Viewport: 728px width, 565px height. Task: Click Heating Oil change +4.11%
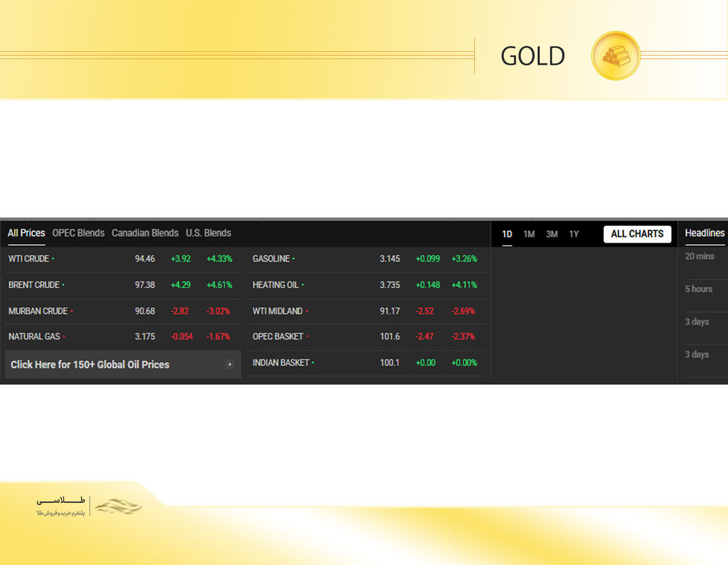[x=464, y=285]
